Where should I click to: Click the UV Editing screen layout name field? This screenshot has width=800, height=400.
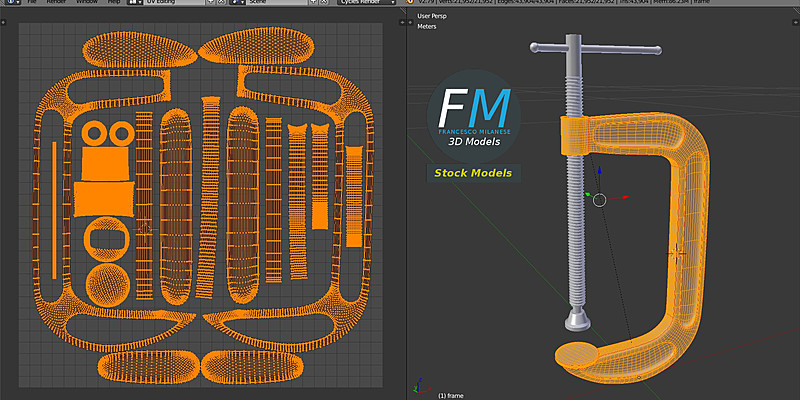point(174,2)
